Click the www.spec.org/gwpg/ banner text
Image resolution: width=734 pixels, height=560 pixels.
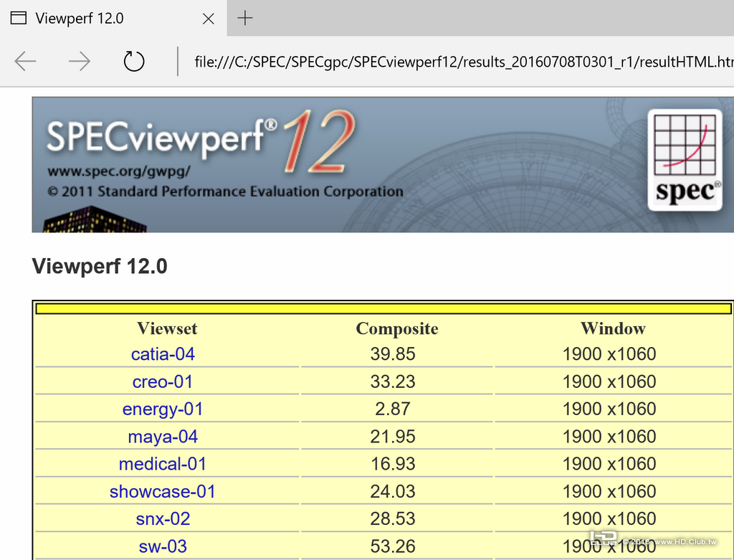coord(119,171)
